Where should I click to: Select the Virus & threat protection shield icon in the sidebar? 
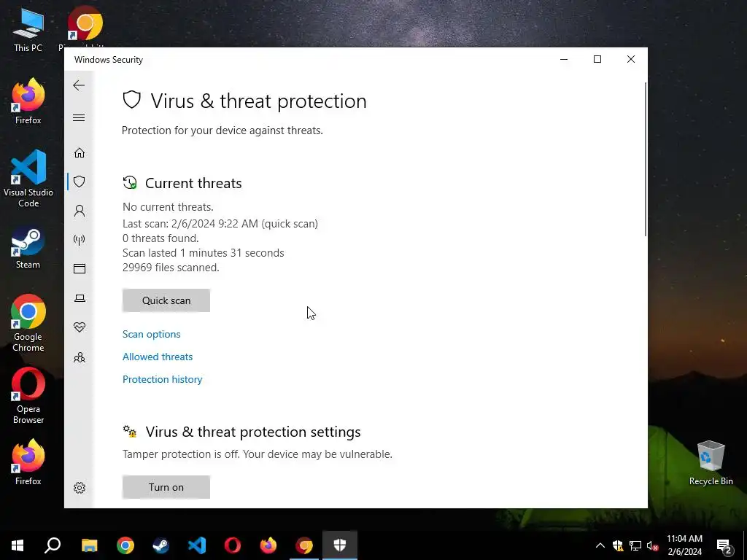click(x=80, y=182)
